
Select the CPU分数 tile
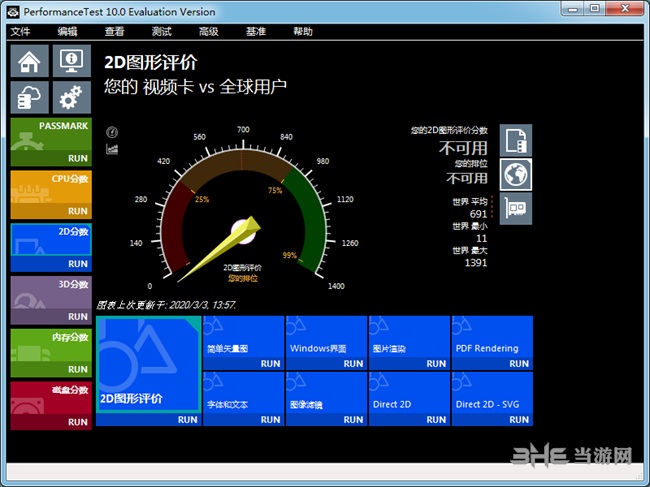click(51, 187)
